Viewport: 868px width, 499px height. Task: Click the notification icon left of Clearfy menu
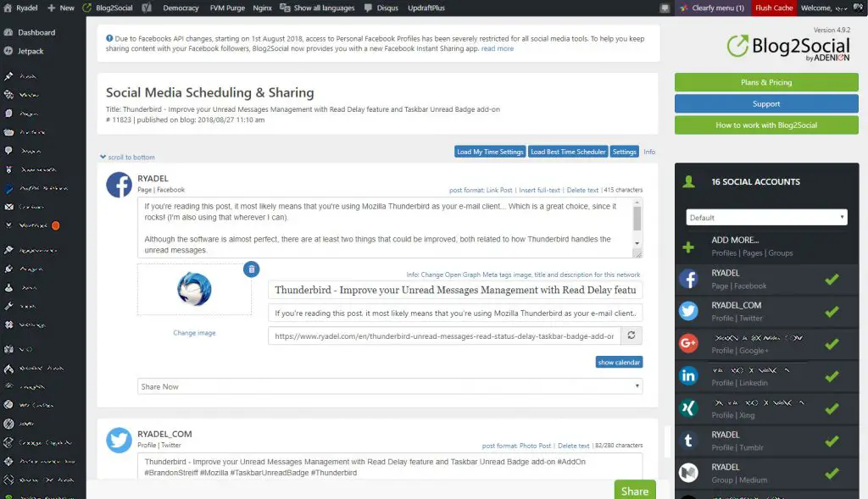(x=665, y=8)
